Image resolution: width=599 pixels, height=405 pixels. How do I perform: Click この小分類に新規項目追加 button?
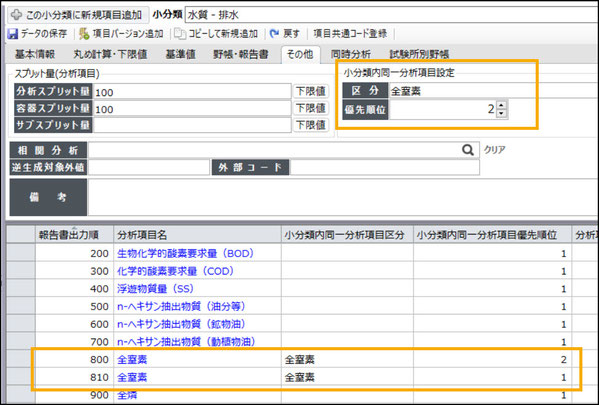click(x=78, y=15)
